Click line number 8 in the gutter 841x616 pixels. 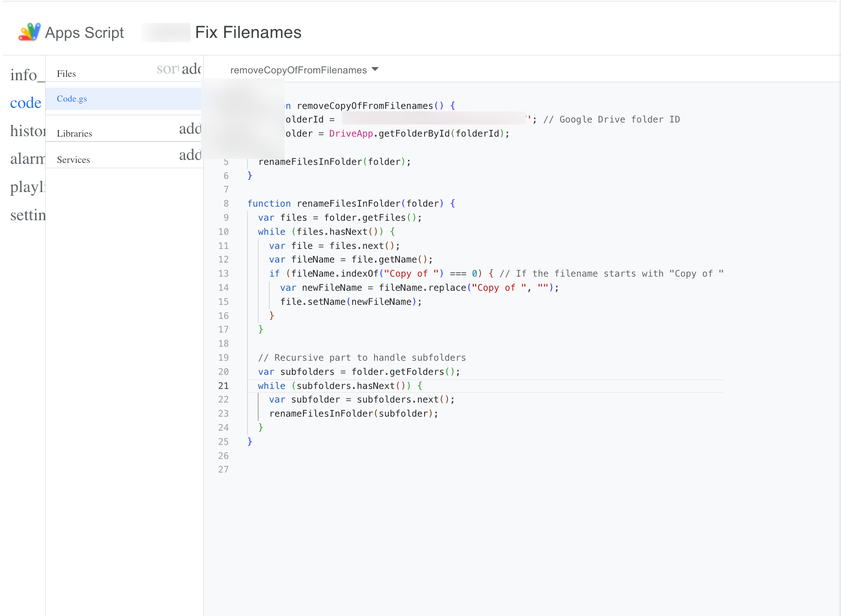coord(226,204)
